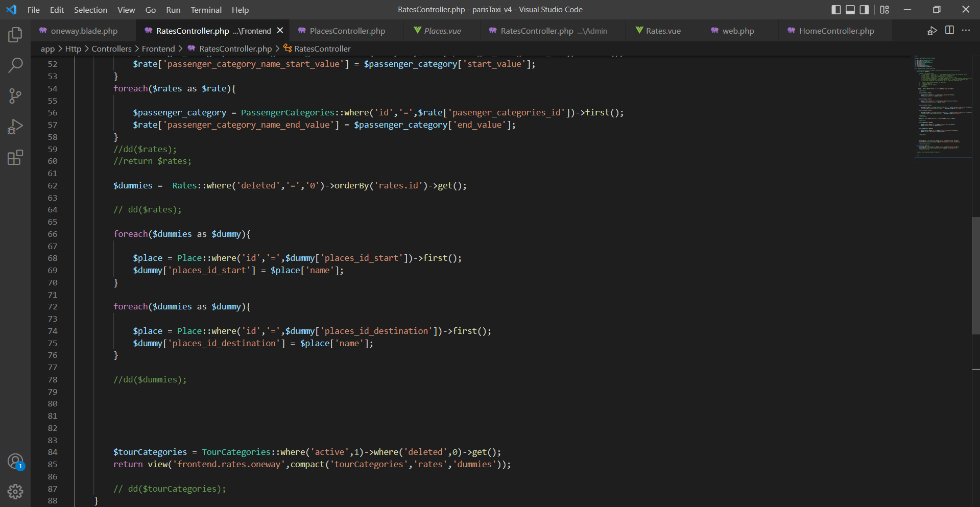The image size is (980, 507).
Task: Open the Customize Layout control
Action: 885,10
